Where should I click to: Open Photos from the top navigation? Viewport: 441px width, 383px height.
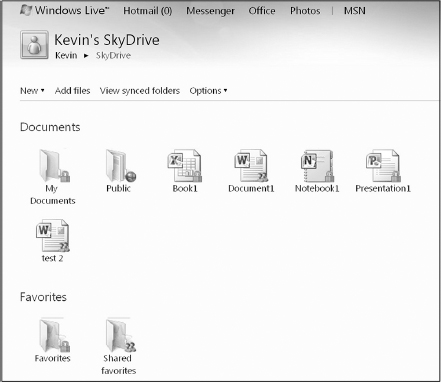[305, 11]
